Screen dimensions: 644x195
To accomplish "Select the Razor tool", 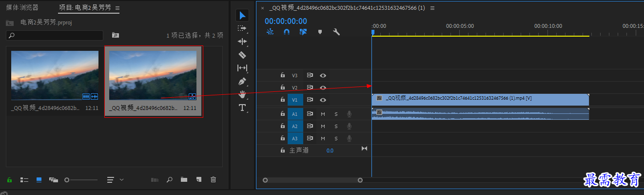I will [x=242, y=55].
